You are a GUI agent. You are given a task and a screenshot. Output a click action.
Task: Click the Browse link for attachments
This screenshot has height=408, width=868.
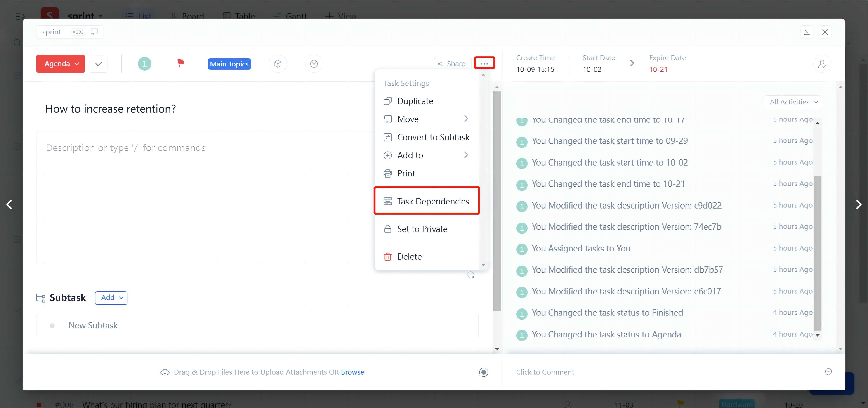click(352, 372)
